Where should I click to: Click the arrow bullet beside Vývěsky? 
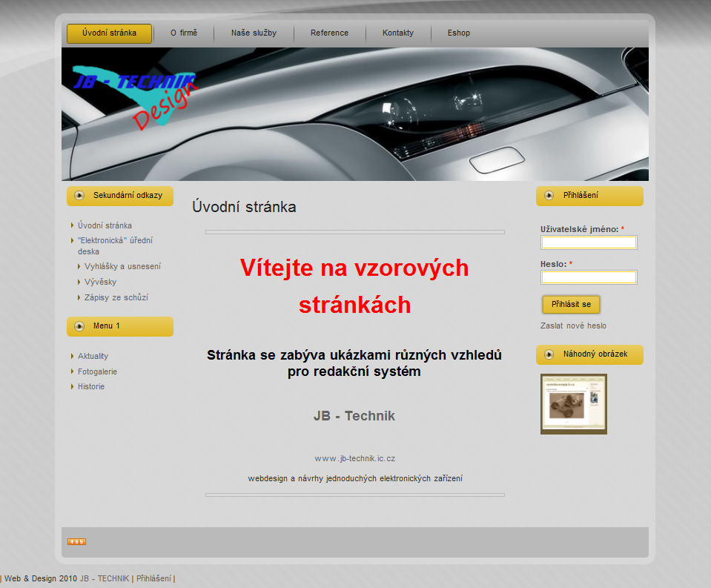[x=79, y=282]
